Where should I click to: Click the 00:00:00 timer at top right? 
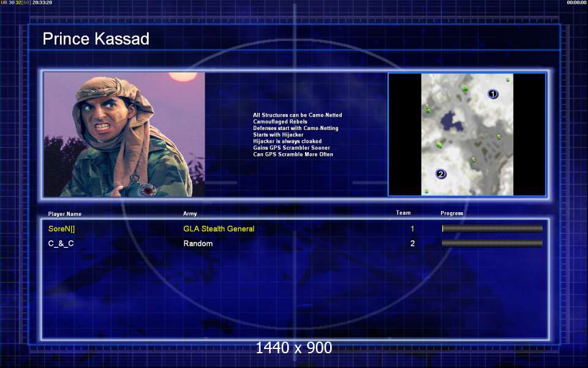577,2
